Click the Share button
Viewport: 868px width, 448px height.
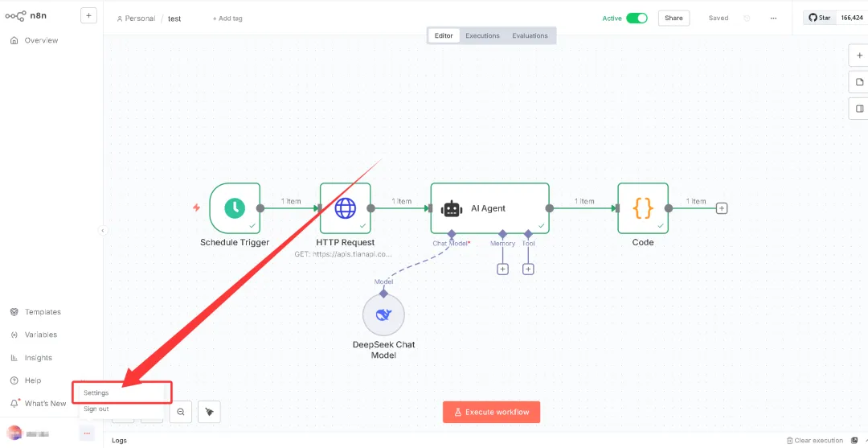tap(674, 18)
